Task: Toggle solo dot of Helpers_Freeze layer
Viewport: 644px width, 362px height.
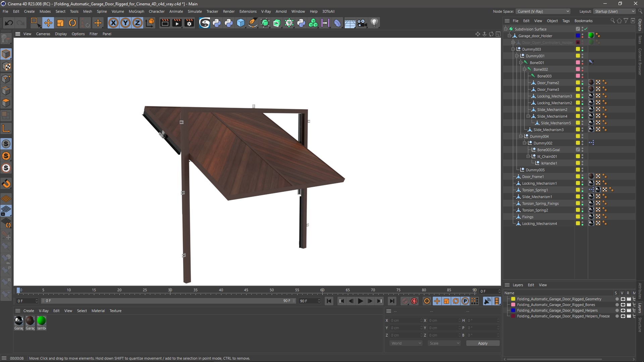Action: click(x=617, y=316)
